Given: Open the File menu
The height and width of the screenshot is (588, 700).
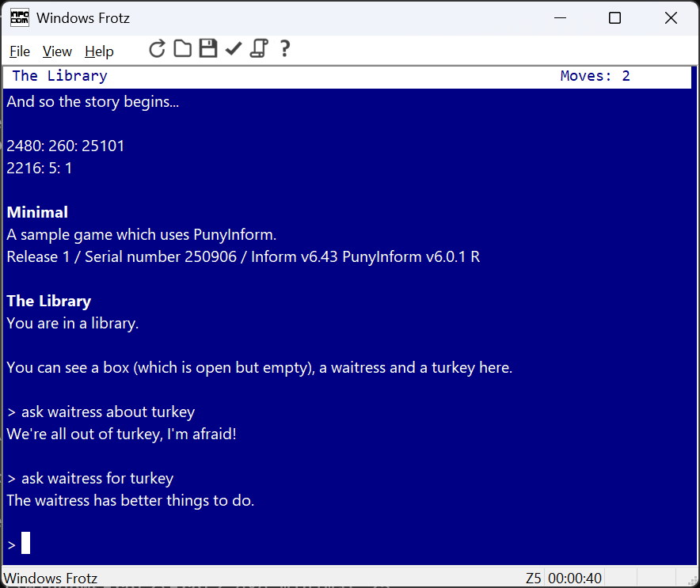Looking at the screenshot, I should pos(20,51).
